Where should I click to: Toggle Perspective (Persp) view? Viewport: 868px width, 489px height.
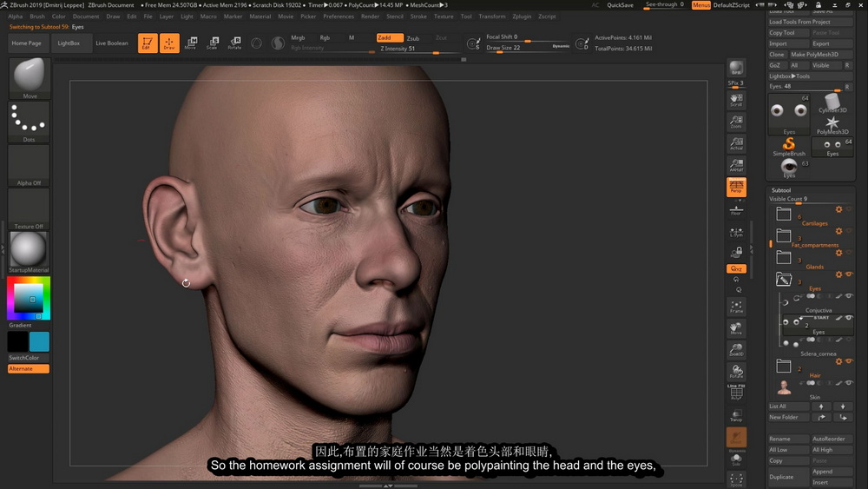[x=736, y=188]
